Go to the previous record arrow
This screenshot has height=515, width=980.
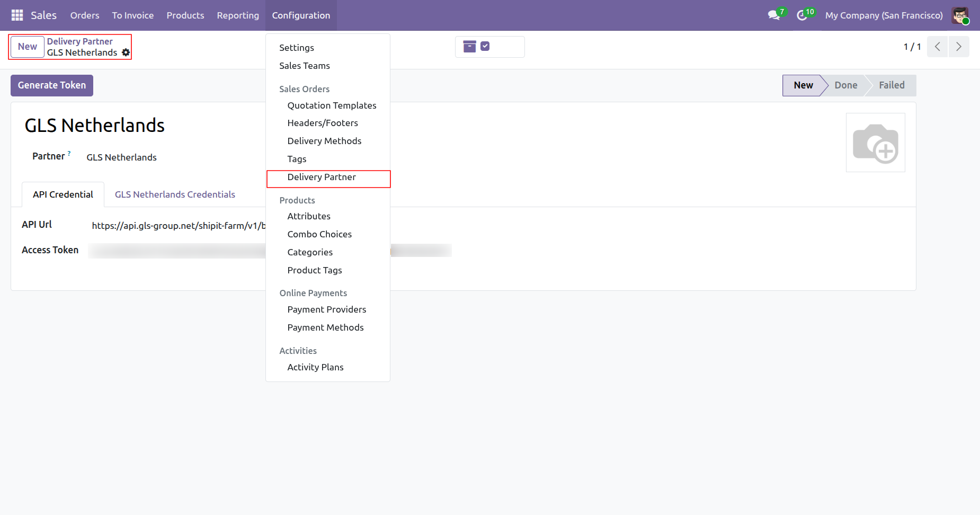[x=937, y=47]
